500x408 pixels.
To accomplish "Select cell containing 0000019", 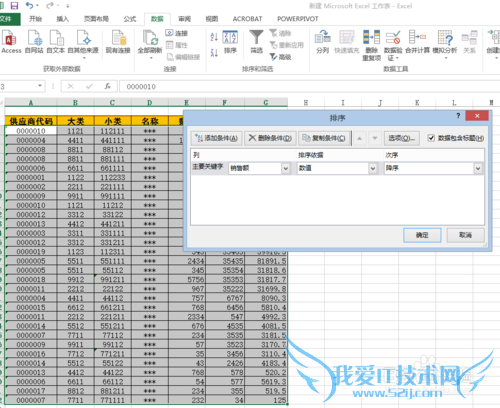I will 31,252.
